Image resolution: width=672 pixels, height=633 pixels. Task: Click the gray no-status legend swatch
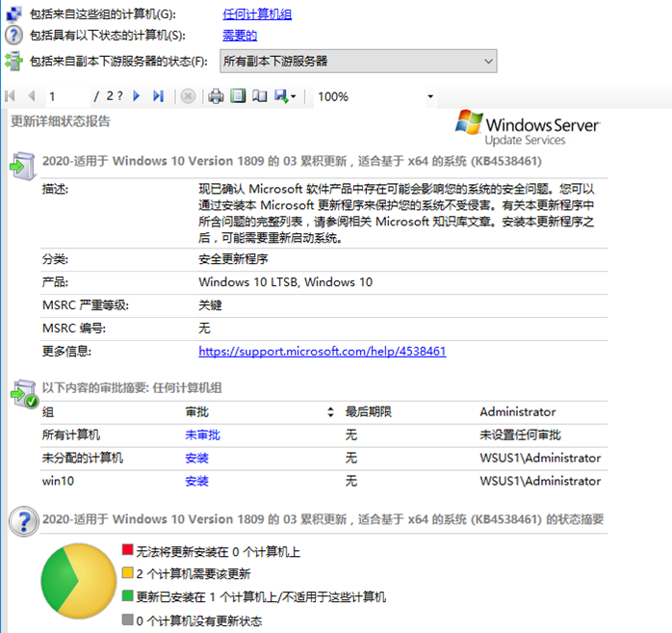pos(127,620)
